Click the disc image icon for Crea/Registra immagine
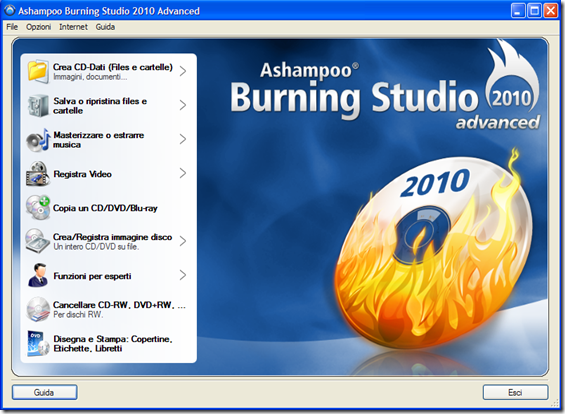The height and width of the screenshot is (414, 565). [x=37, y=241]
